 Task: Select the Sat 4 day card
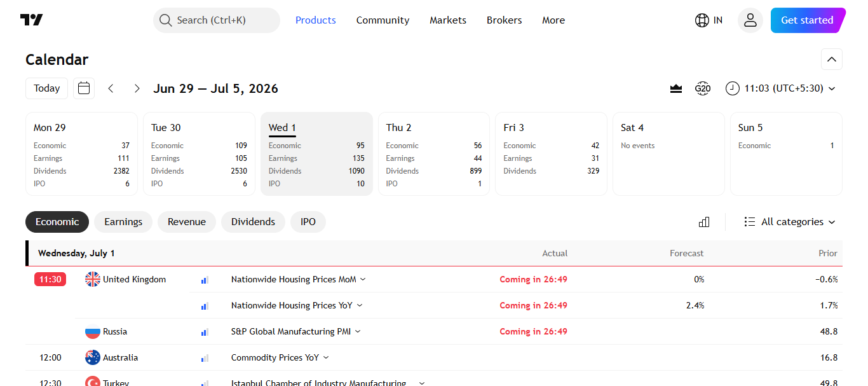(669, 154)
